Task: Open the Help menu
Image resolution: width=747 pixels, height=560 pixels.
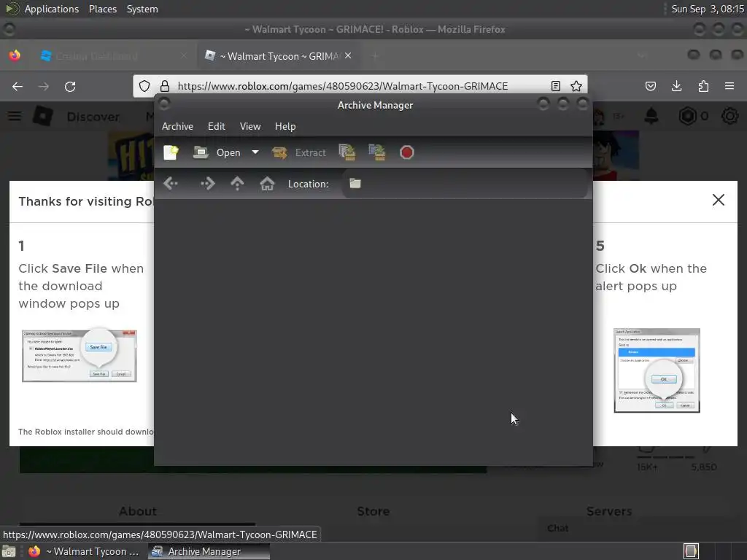Action: point(285,126)
